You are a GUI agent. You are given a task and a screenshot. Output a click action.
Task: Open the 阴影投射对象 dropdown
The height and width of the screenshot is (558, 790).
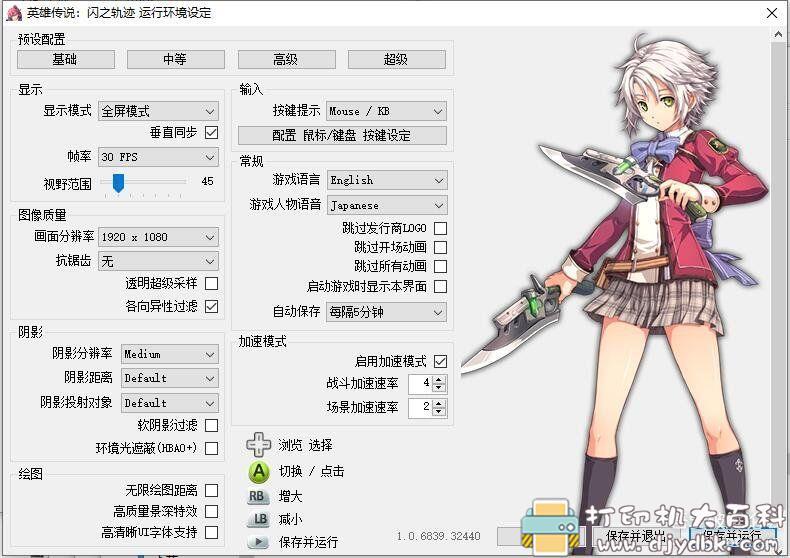tap(170, 403)
